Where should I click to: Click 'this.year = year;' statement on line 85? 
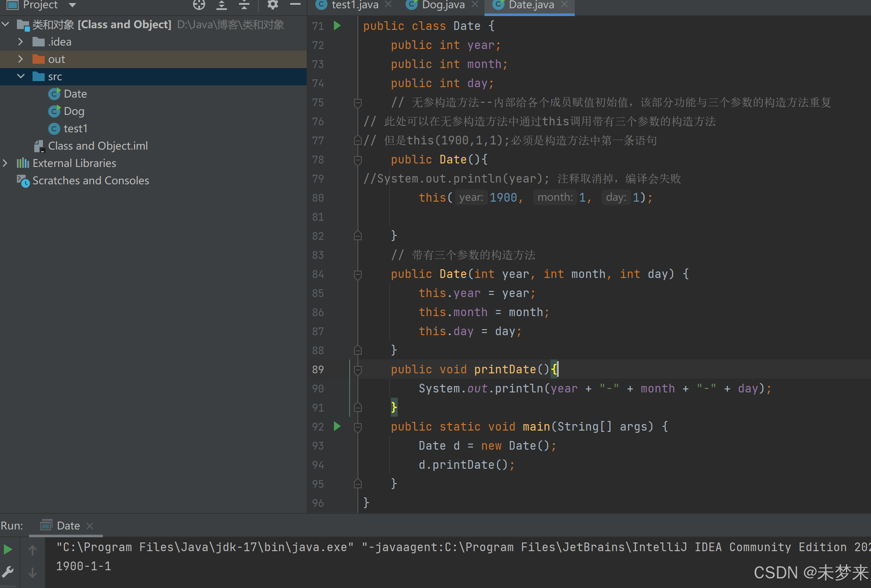pyautogui.click(x=477, y=293)
